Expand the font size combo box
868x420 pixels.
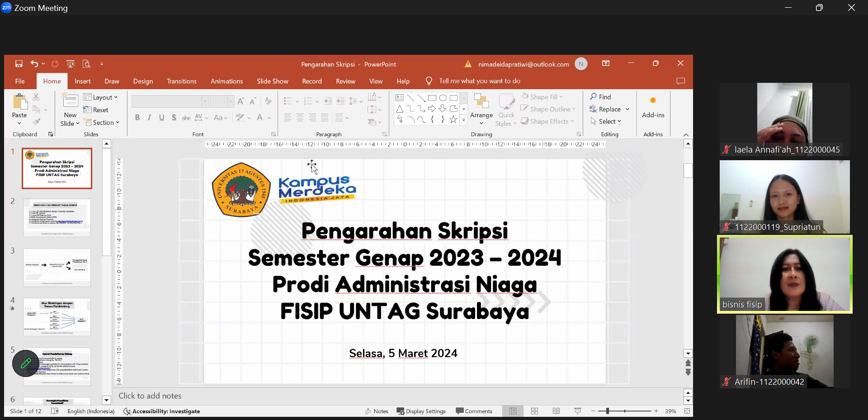pyautogui.click(x=231, y=101)
